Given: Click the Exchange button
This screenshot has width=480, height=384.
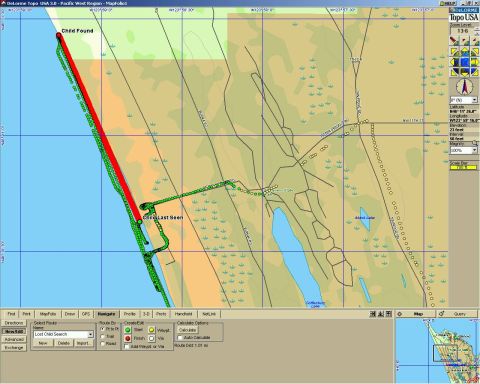Looking at the screenshot, I should [14, 348].
